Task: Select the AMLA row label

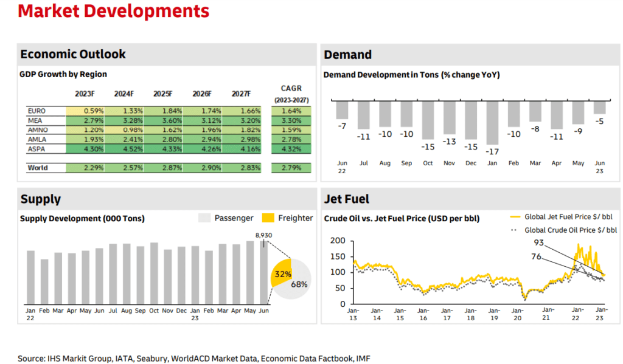Action: (x=37, y=139)
